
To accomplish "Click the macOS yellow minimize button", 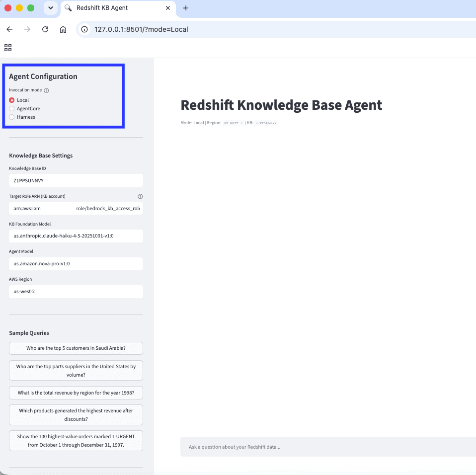I will (19, 8).
